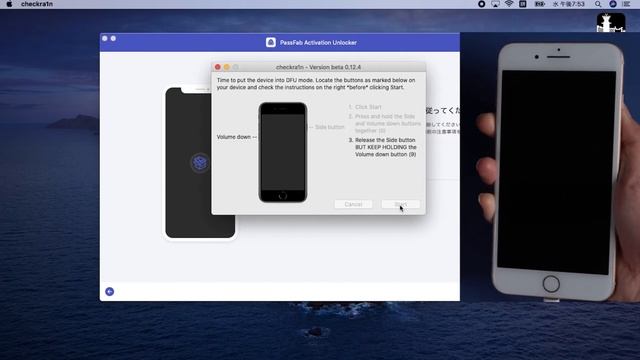Viewport: 640px width, 360px height.
Task: Click the checkra1n Version beta 0.12.4 title
Action: coord(318,67)
